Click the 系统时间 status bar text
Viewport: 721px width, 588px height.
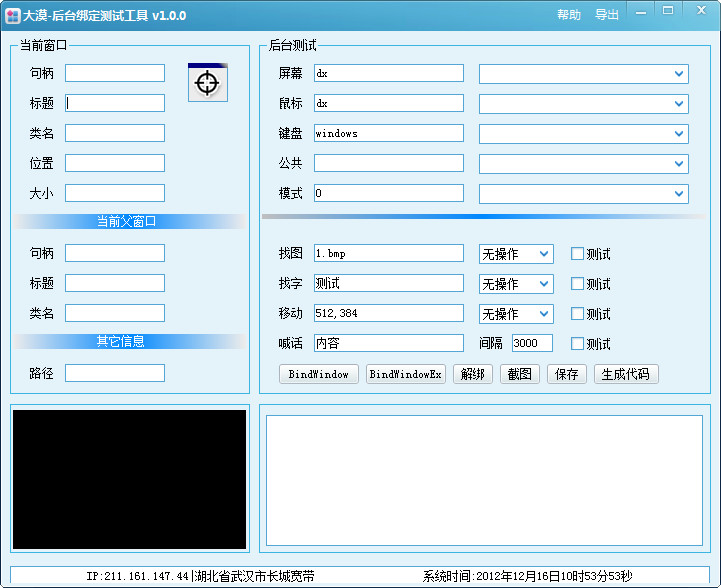click(x=527, y=576)
